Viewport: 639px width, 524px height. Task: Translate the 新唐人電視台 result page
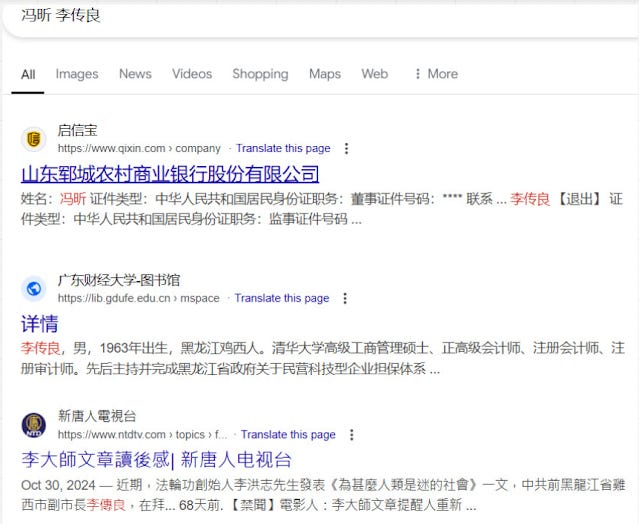tap(288, 435)
